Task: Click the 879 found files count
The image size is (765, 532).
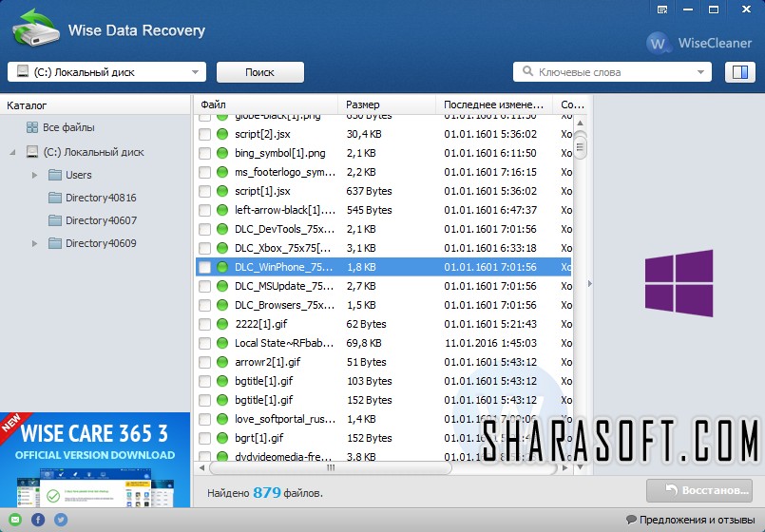Action: pos(267,492)
